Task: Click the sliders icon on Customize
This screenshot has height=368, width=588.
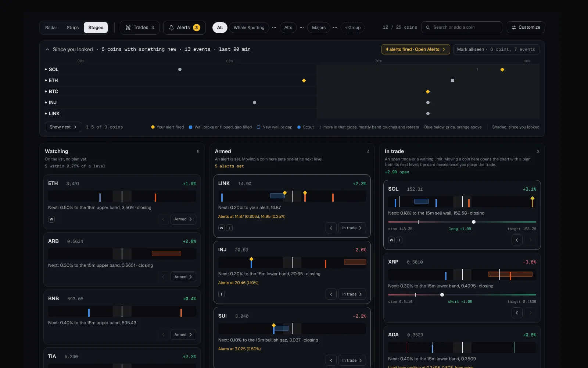Action: (x=514, y=27)
